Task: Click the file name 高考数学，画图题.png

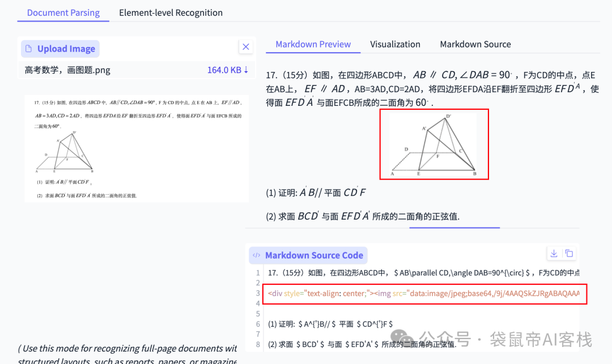Action: click(67, 70)
